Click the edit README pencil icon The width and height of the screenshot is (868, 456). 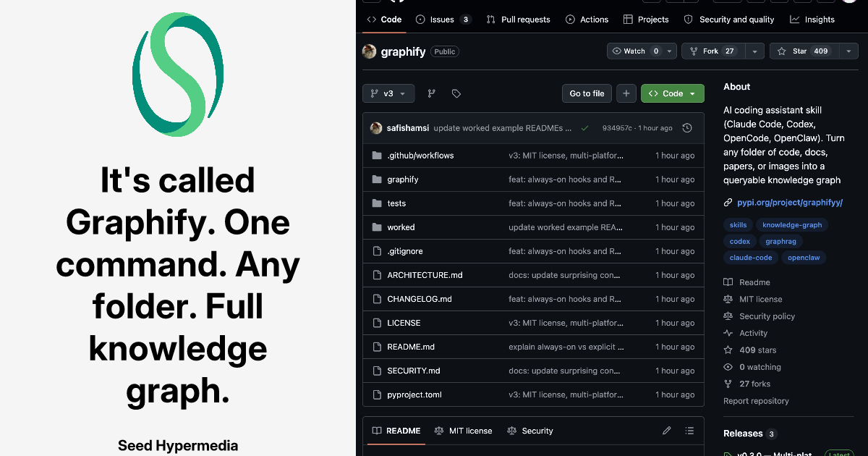[667, 431]
